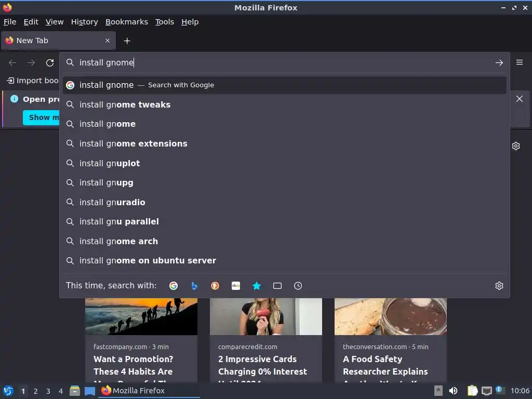Click Mozilla Firefox taskbar window button

click(149, 391)
